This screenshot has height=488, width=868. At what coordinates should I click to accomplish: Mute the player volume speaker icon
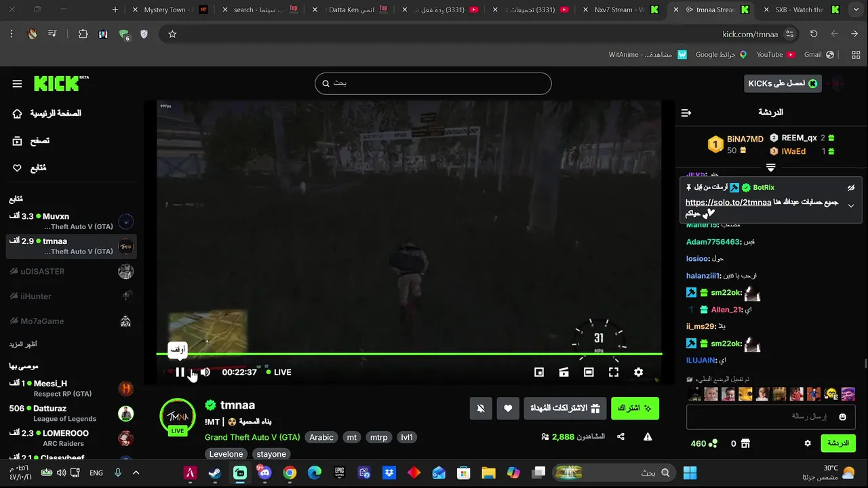coord(205,372)
